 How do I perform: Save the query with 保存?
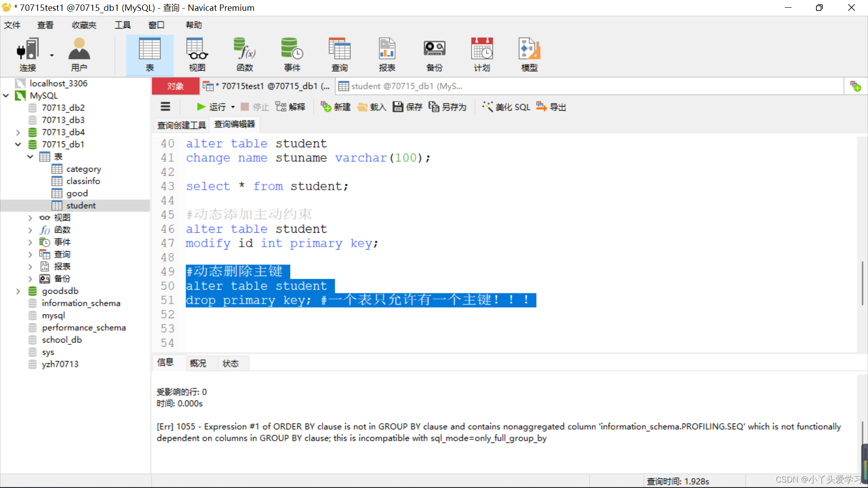(x=407, y=107)
